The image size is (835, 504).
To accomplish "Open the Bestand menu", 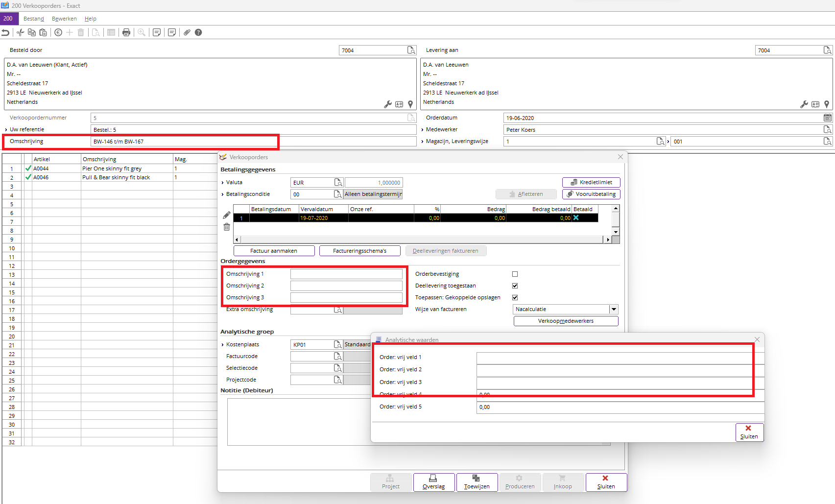I will click(x=34, y=19).
